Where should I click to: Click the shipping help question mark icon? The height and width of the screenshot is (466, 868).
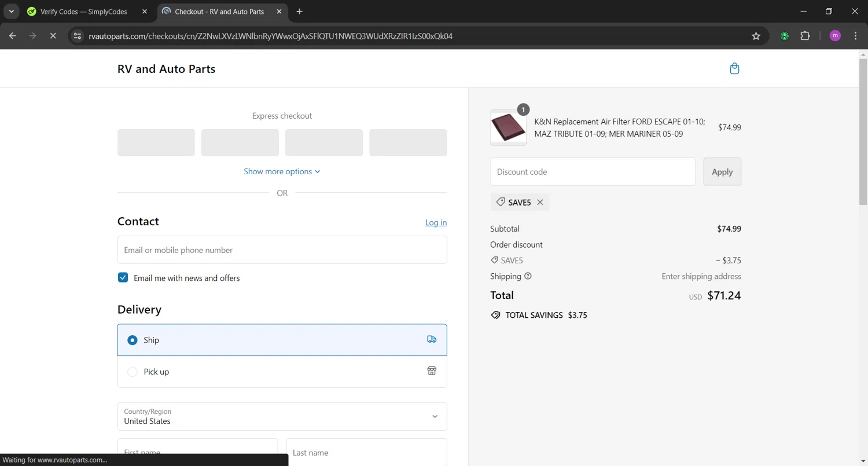(528, 276)
